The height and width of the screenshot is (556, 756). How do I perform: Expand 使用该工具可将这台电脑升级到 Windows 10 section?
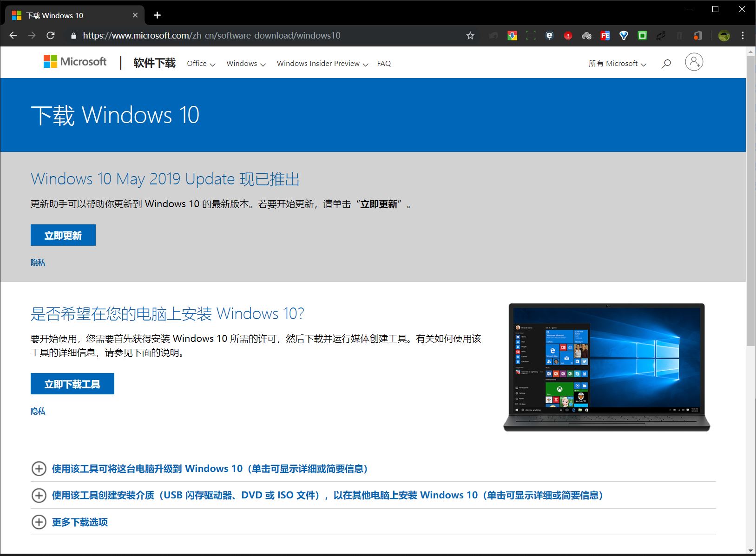coord(210,469)
